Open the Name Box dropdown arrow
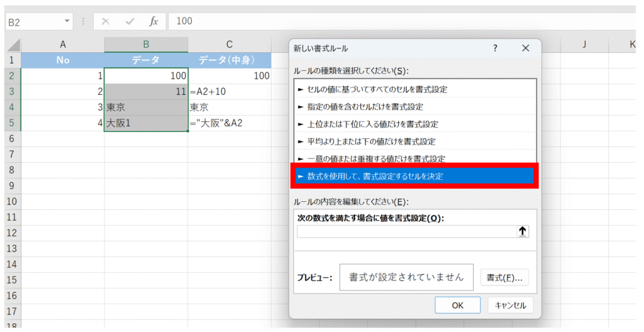This screenshot has height=332, width=644. coord(68,21)
